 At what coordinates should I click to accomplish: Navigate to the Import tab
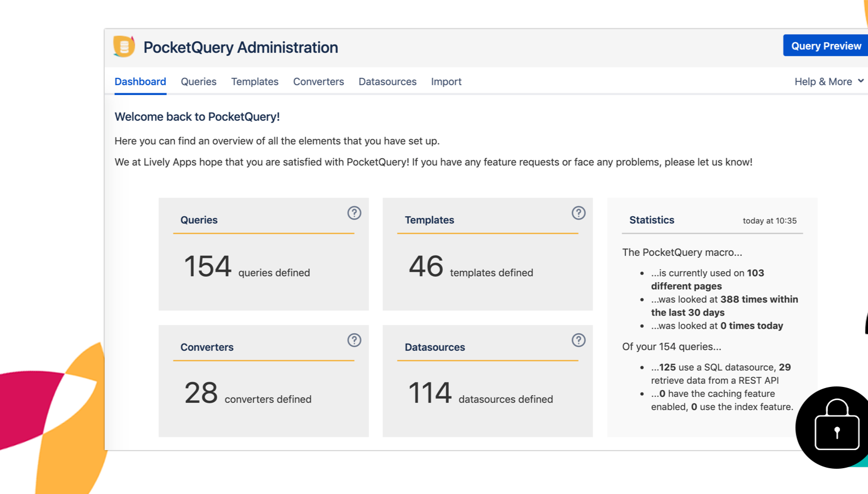click(446, 82)
